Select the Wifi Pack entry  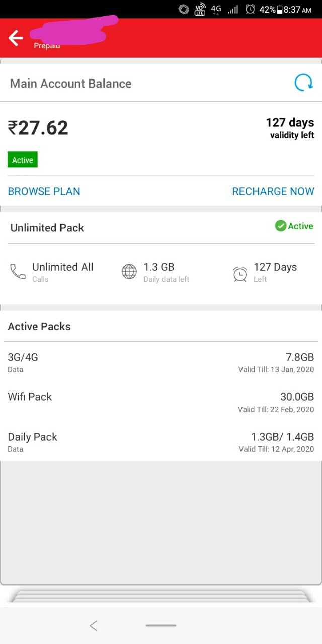(161, 403)
